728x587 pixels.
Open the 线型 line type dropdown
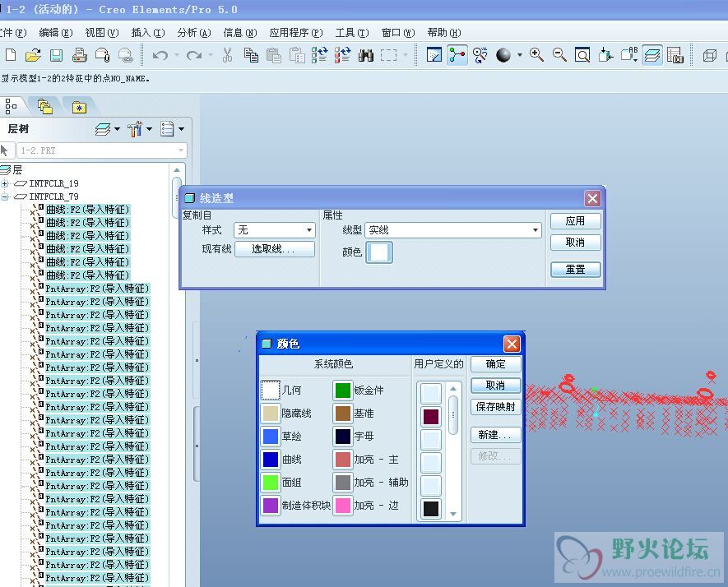click(453, 230)
